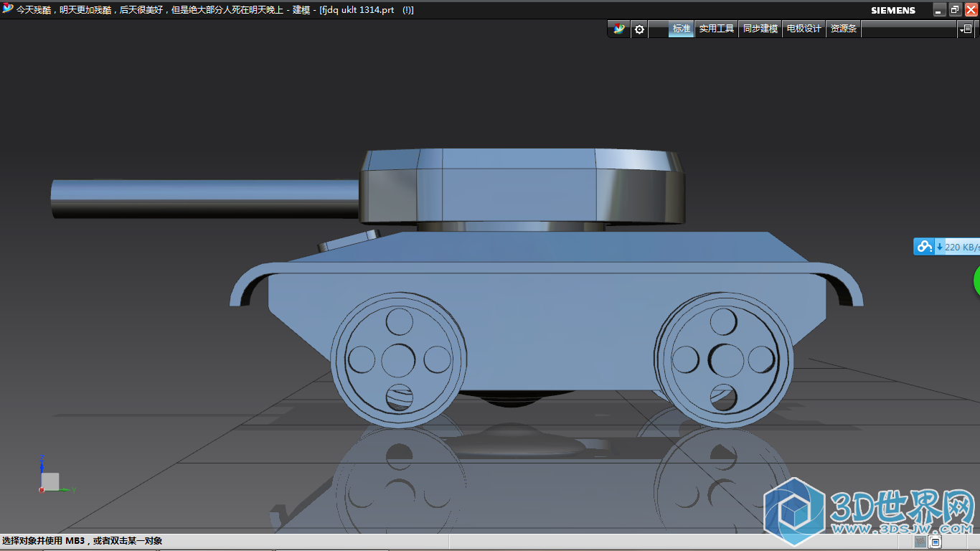The width and height of the screenshot is (980, 551).
Task: Expand the toolbar options dropdown at the tab bar's end
Action: 966,29
